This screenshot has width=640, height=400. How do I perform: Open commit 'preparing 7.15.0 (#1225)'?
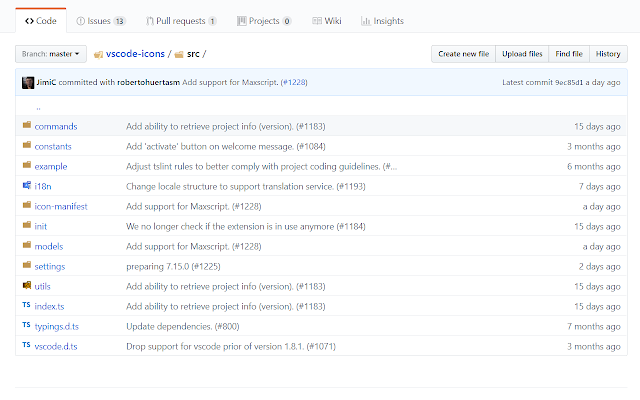click(173, 267)
